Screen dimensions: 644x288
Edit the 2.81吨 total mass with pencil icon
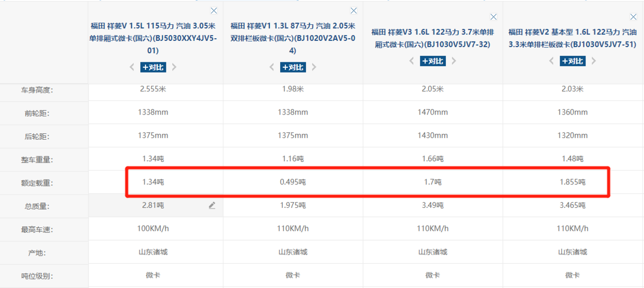click(x=212, y=205)
